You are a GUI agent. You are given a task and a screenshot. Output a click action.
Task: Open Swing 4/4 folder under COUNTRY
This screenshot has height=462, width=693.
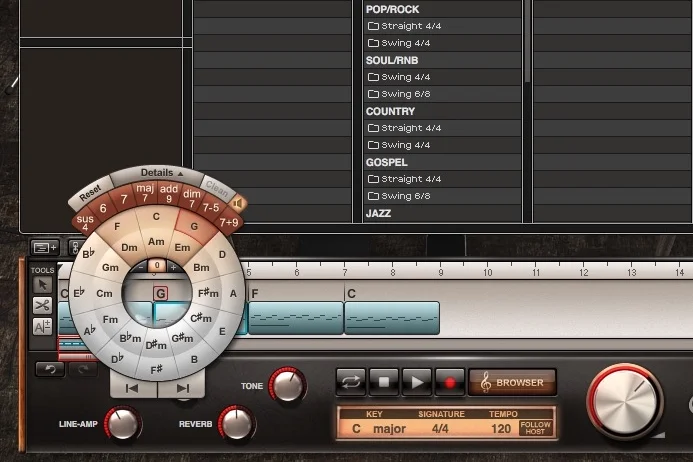[x=442, y=145]
